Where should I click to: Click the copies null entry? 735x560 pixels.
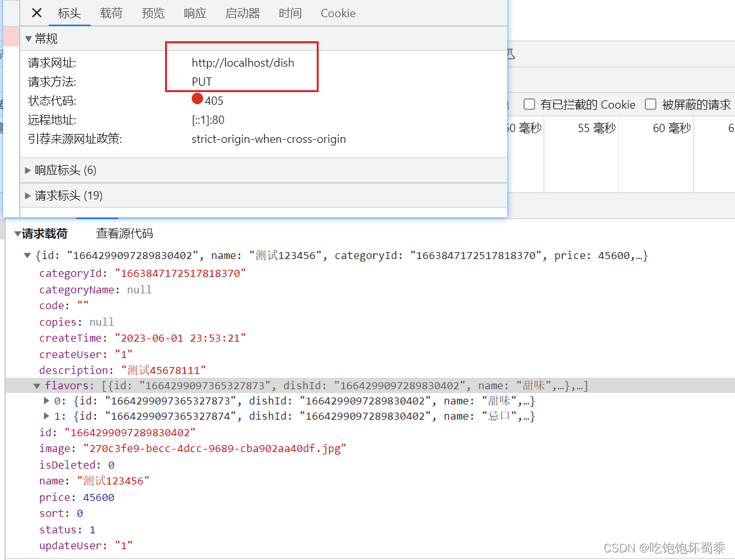(x=77, y=322)
